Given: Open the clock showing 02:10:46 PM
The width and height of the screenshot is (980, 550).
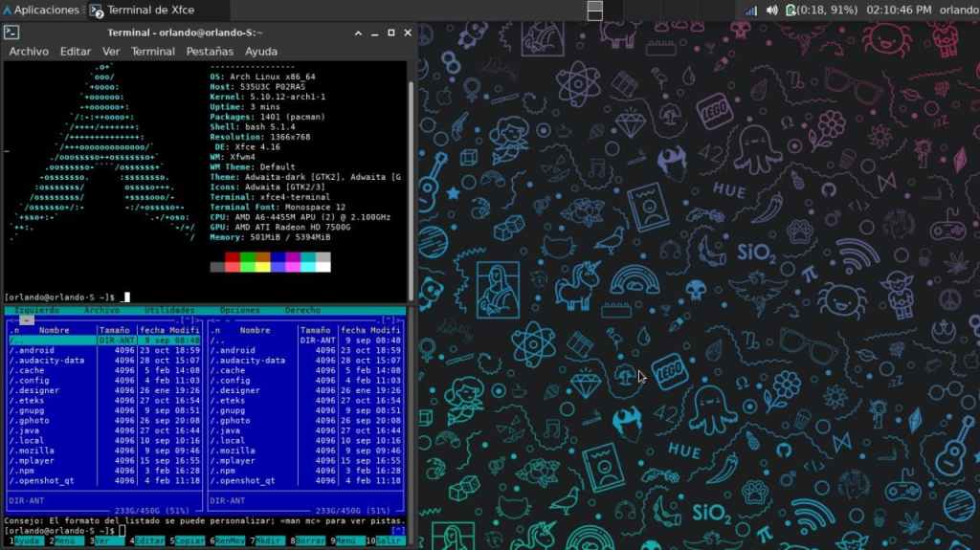Looking at the screenshot, I should click(898, 11).
